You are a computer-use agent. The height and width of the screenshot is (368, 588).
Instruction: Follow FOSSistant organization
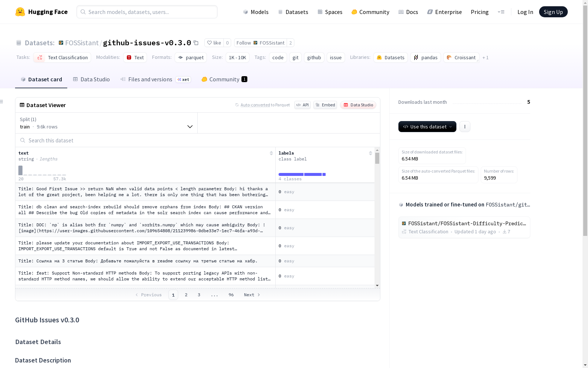(x=260, y=43)
